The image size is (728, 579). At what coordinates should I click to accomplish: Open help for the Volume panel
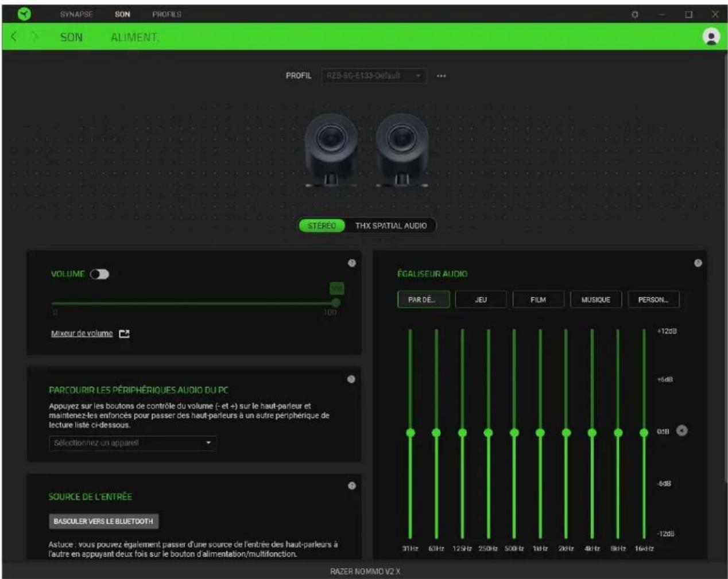pos(352,263)
